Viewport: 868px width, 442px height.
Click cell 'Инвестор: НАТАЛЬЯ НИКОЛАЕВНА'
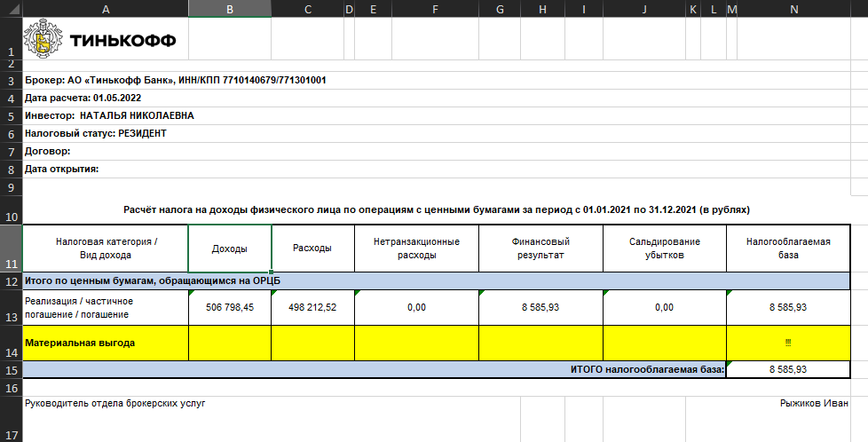(436, 115)
